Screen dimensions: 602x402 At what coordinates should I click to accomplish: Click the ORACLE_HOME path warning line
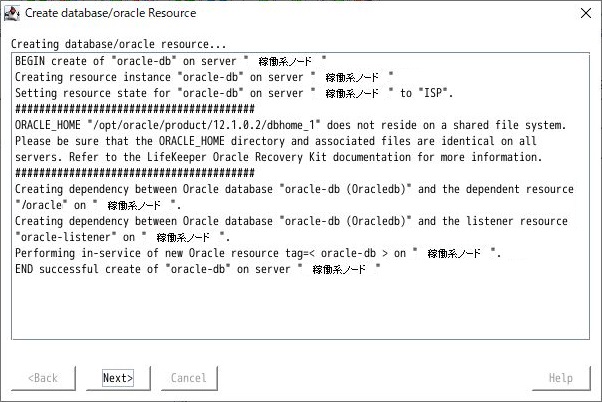click(291, 125)
